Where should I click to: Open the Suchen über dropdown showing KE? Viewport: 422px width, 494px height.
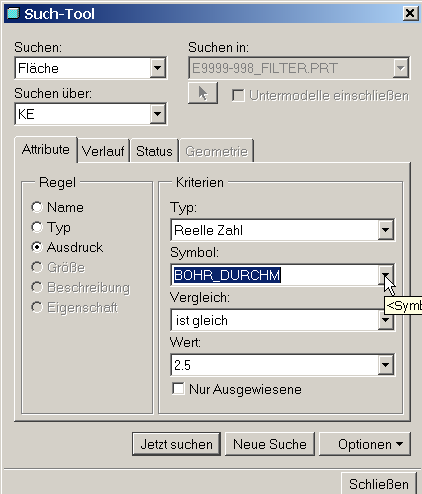click(157, 114)
